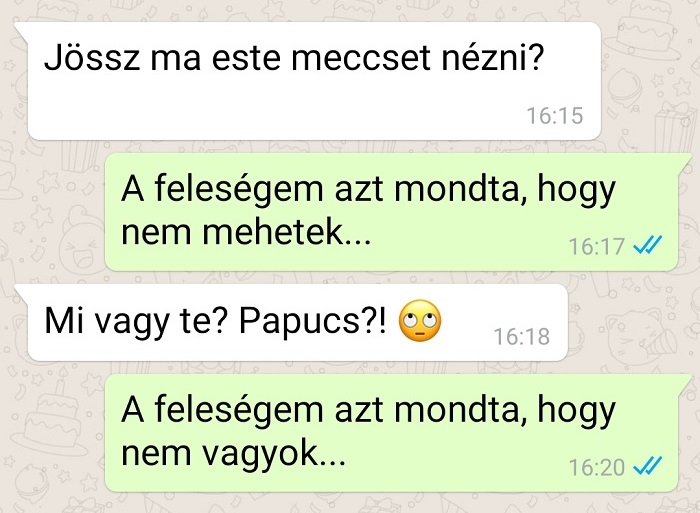Click the blue read checkmarks beside 16:17

(x=648, y=245)
